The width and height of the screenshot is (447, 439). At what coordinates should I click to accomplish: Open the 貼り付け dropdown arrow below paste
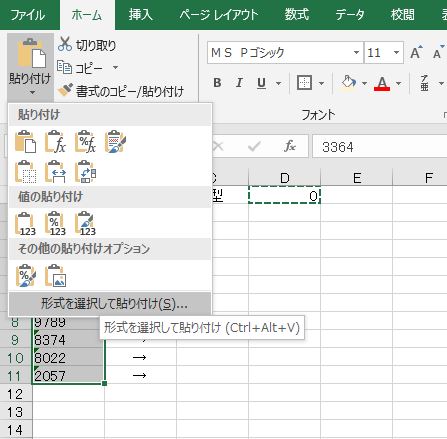(32, 93)
